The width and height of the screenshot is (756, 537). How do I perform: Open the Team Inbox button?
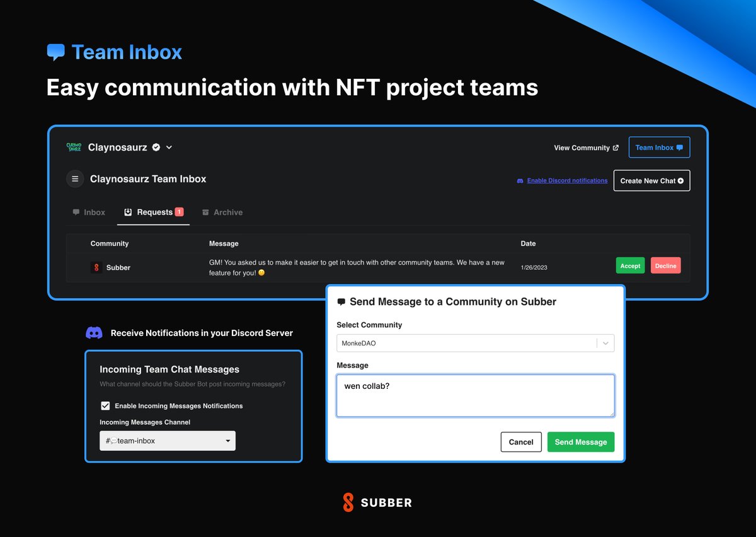point(659,147)
